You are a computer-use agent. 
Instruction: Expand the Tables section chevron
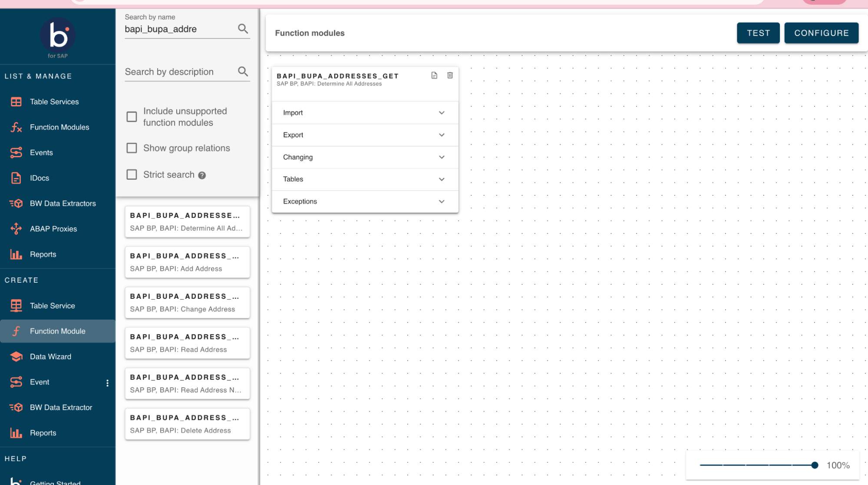coord(442,179)
